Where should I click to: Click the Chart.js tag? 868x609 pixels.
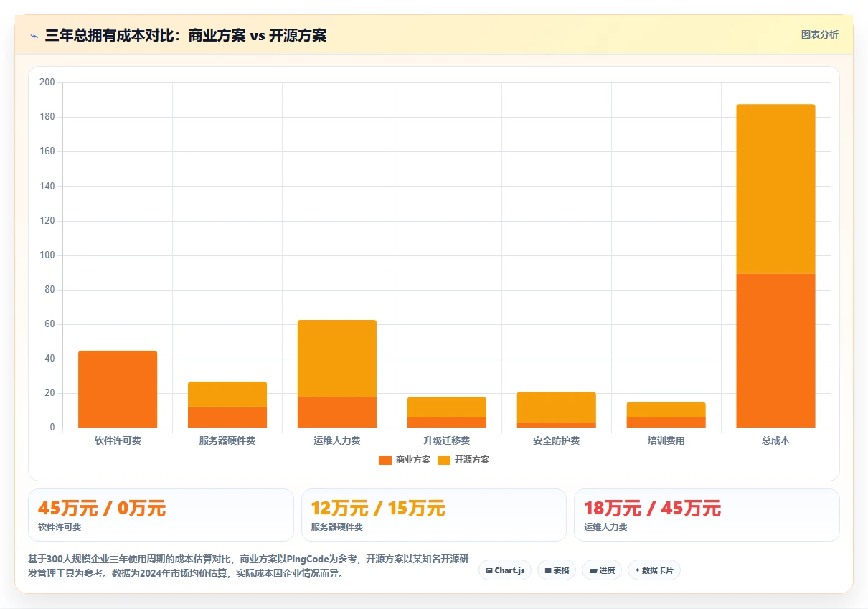coord(505,570)
